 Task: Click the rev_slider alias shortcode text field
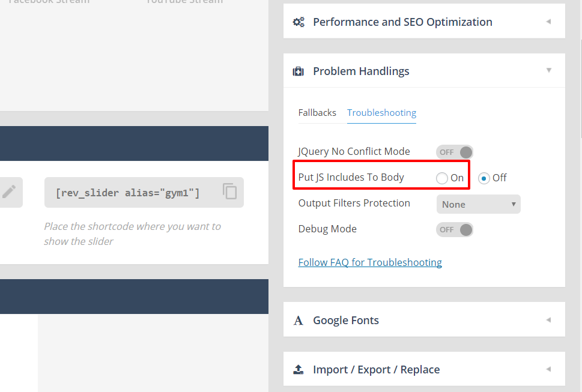pyautogui.click(x=127, y=193)
